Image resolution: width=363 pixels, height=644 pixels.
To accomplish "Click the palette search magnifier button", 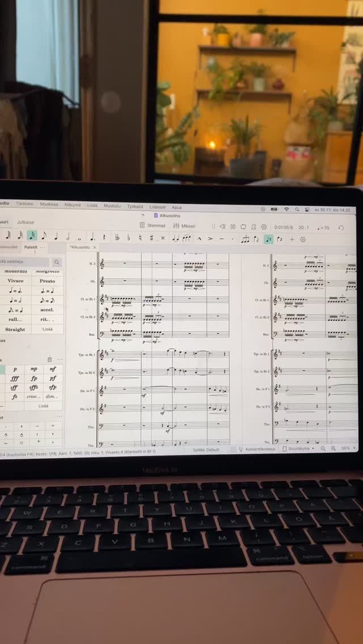I will point(57,262).
